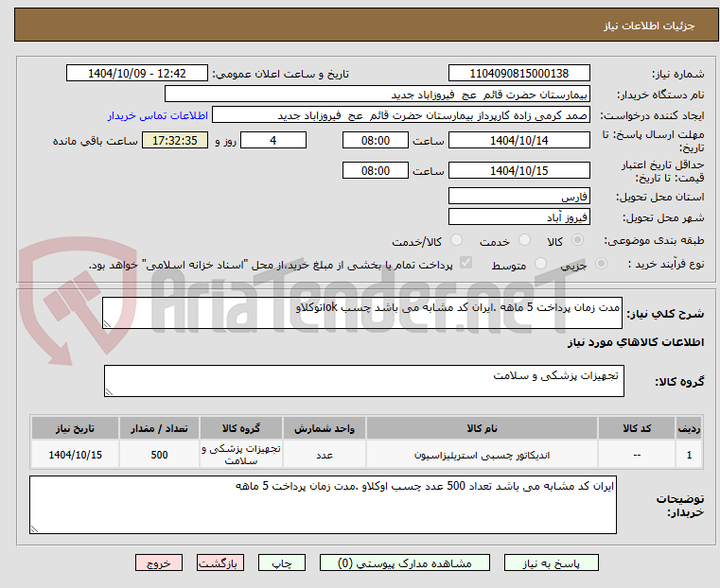Viewport: 720px width, 588px height.
Task: Click the unit cell عدد
Action: pyautogui.click(x=325, y=455)
